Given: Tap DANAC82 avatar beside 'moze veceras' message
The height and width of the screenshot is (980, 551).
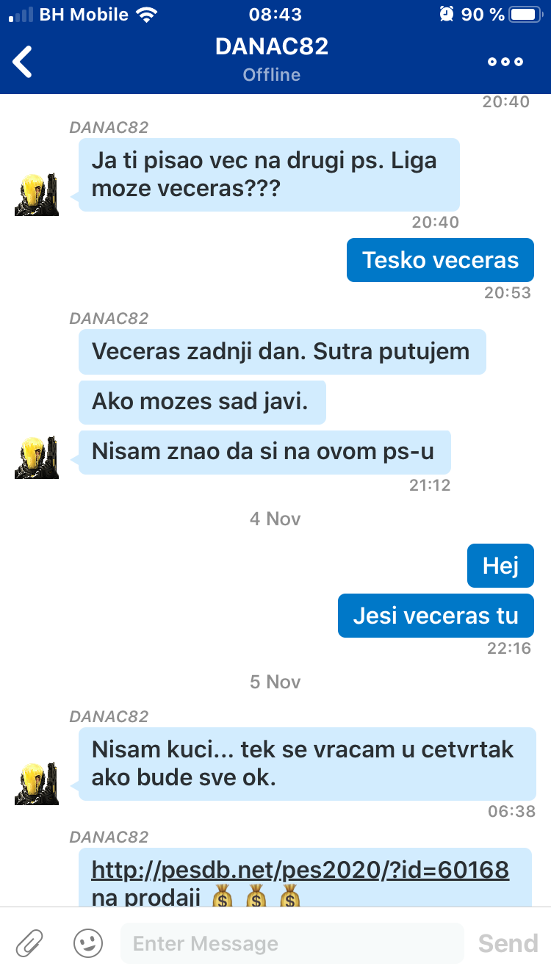Looking at the screenshot, I should click(x=36, y=195).
